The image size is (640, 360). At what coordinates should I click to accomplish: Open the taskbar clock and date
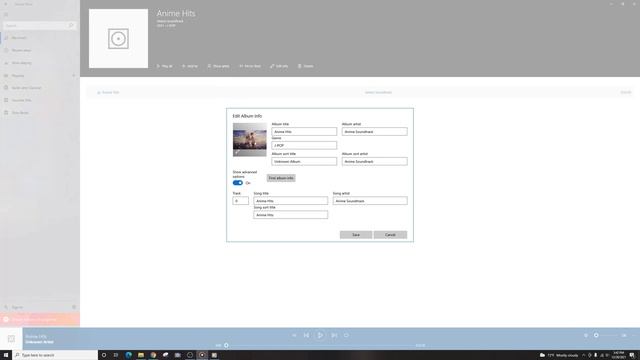tap(619, 355)
